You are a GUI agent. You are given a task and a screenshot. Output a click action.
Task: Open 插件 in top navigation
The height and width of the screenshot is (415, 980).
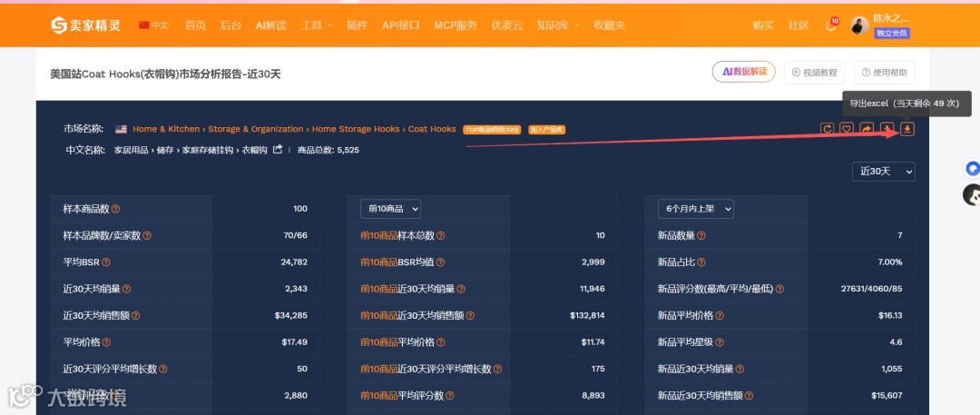pos(357,25)
